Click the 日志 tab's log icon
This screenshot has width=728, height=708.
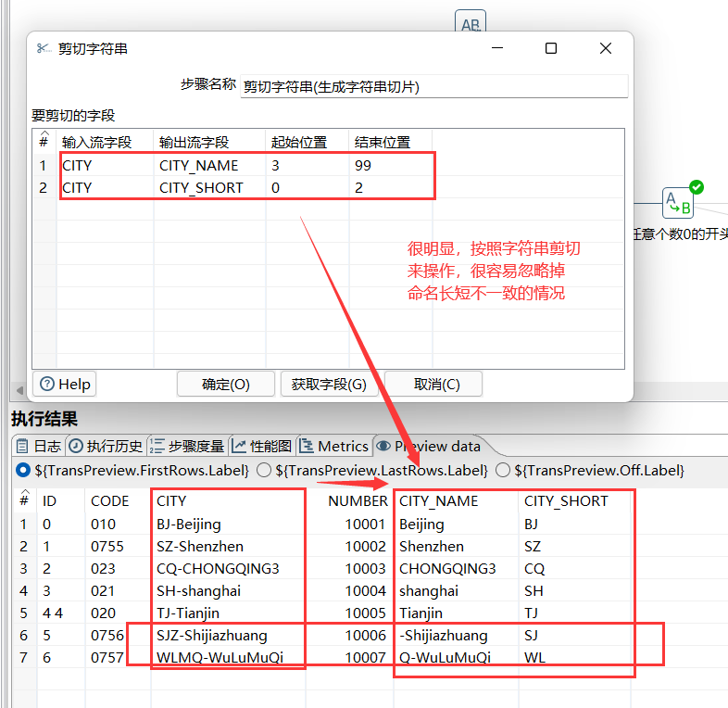(22, 447)
